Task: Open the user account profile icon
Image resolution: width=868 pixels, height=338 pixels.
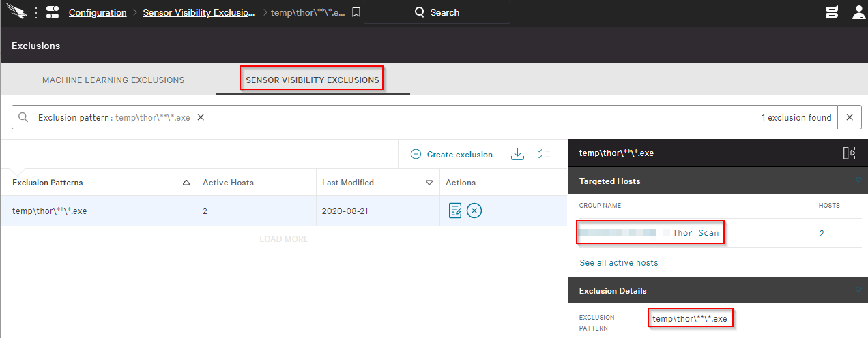Action: pos(858,12)
